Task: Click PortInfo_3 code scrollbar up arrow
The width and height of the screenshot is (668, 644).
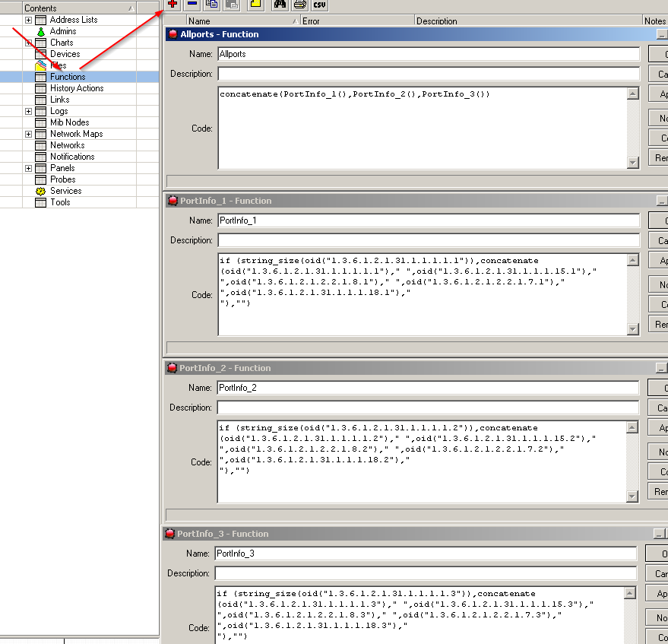Action: coord(630,593)
